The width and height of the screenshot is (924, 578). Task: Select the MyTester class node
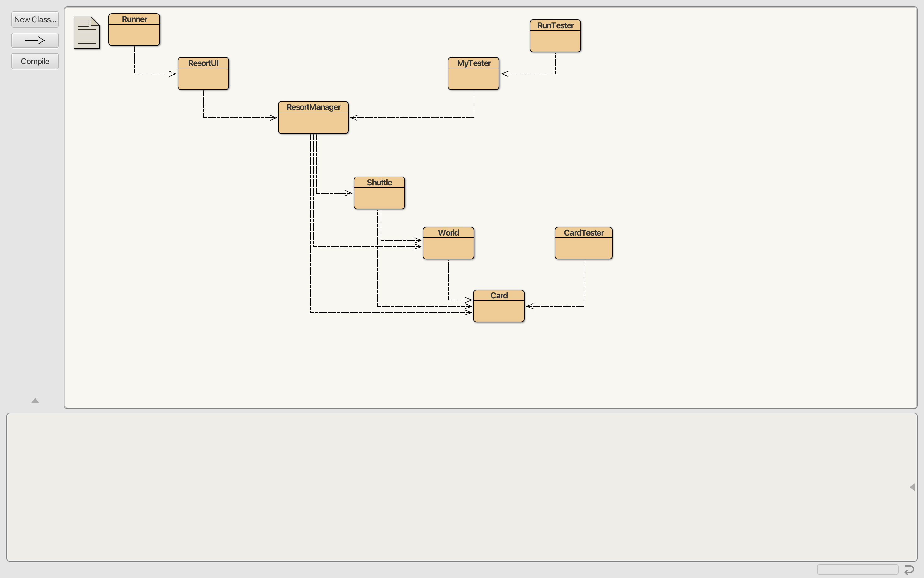tap(474, 73)
